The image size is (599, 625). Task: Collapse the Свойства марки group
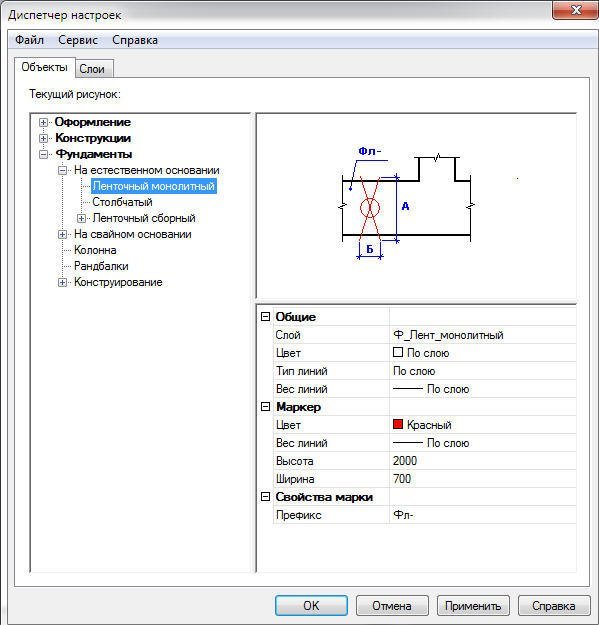click(265, 497)
